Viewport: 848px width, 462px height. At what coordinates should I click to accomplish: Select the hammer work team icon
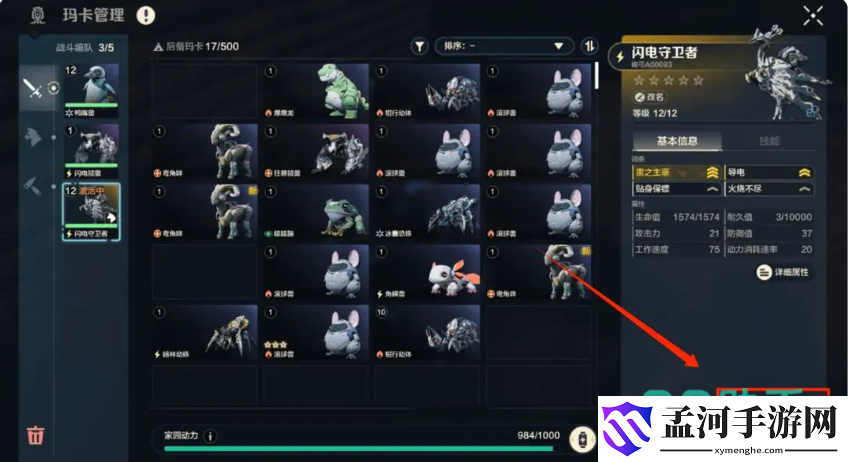coord(32,186)
